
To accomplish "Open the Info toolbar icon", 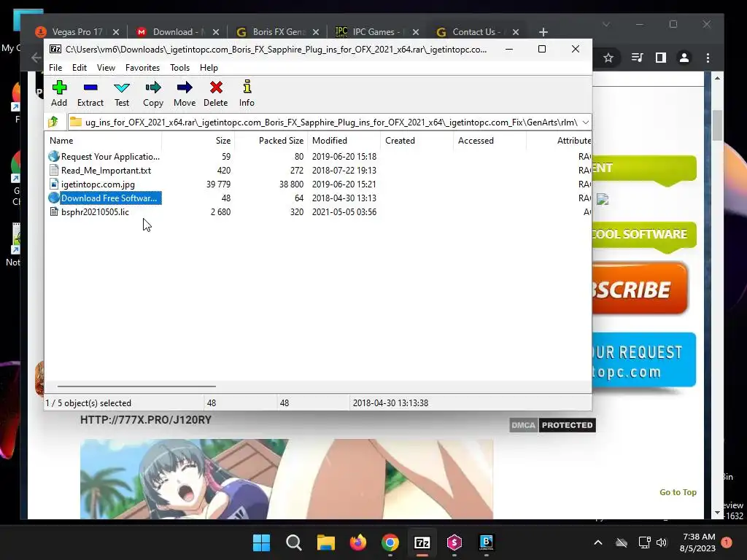I will pyautogui.click(x=247, y=93).
